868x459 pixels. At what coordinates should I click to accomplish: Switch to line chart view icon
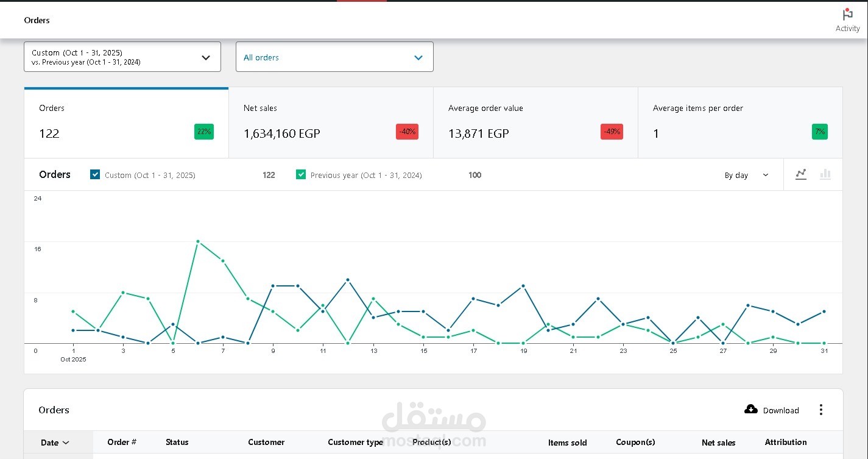click(801, 175)
